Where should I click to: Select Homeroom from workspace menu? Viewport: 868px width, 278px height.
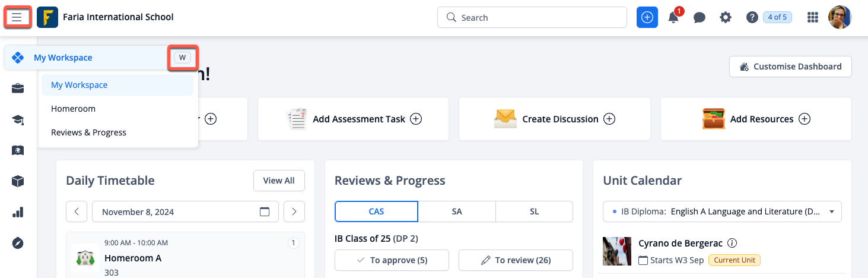(73, 109)
